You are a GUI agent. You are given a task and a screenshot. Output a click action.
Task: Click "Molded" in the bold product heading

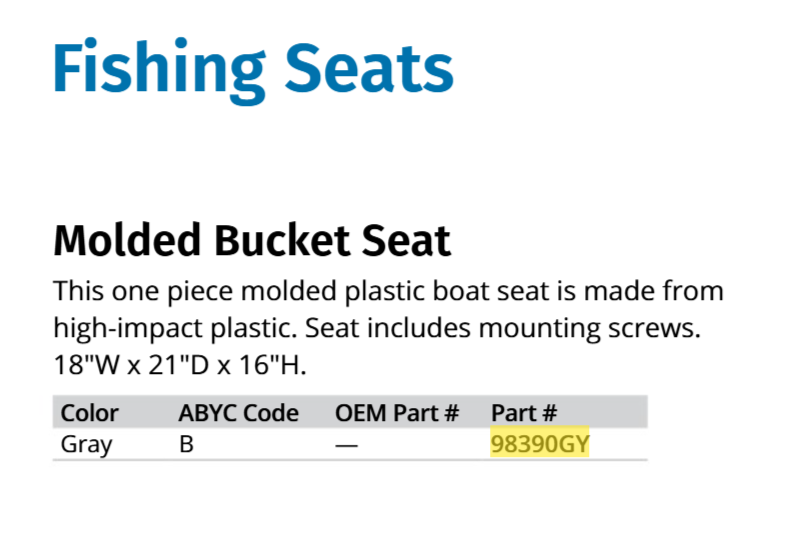point(123,241)
